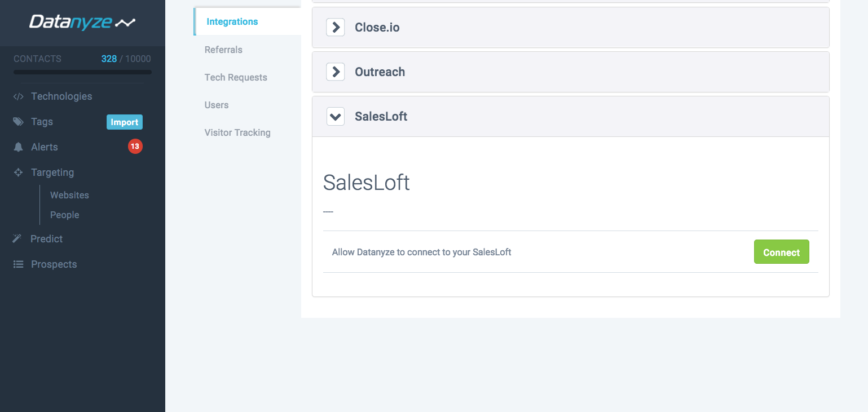The height and width of the screenshot is (412, 868).
Task: Click the contacts usage progress bar
Action: tap(82, 72)
